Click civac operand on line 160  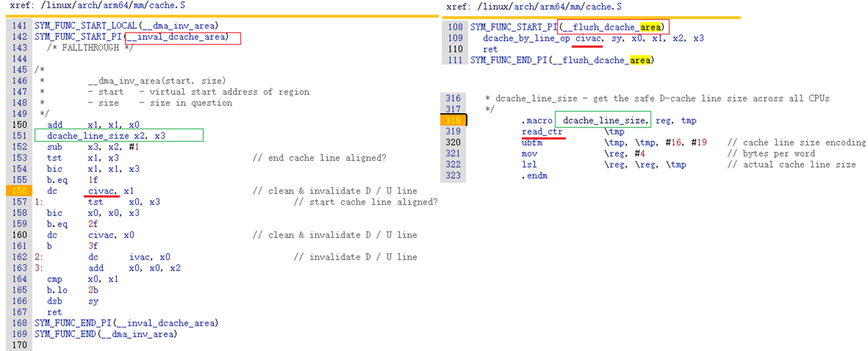click(x=101, y=235)
